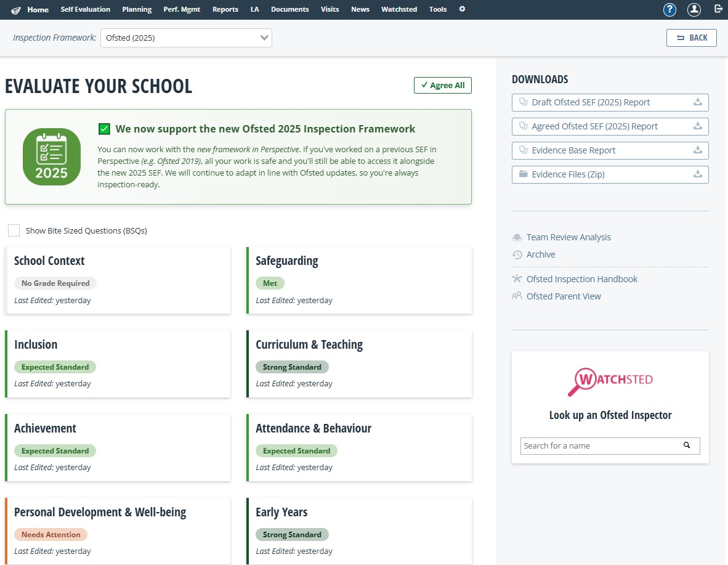
Task: Click download icon for Evidence Files (Zip)
Action: [697, 174]
